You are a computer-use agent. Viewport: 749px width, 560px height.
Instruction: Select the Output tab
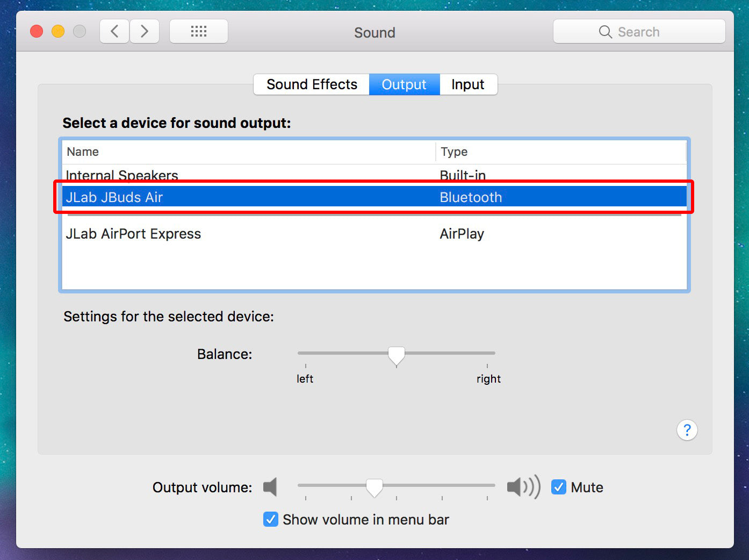point(404,84)
